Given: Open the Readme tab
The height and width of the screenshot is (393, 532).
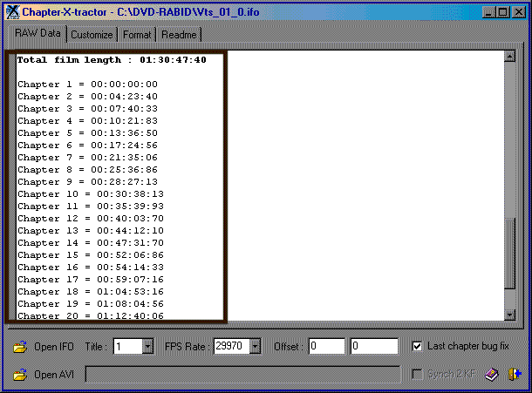Looking at the screenshot, I should 179,35.
